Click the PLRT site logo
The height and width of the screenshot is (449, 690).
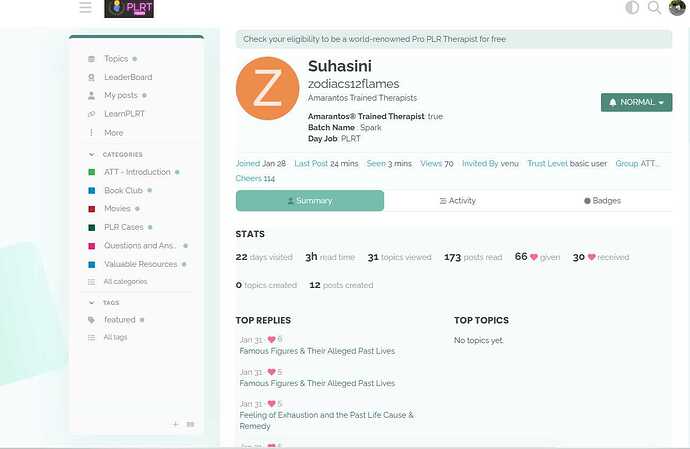tap(129, 8)
